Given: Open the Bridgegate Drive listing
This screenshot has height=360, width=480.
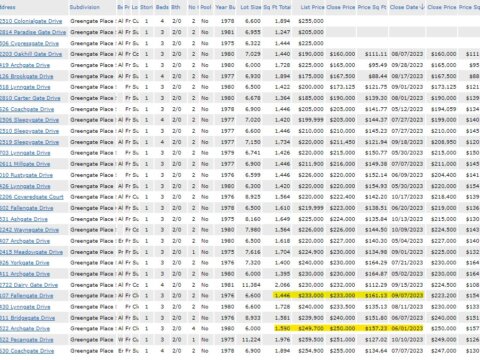Looking at the screenshot, I should [x=27, y=318].
